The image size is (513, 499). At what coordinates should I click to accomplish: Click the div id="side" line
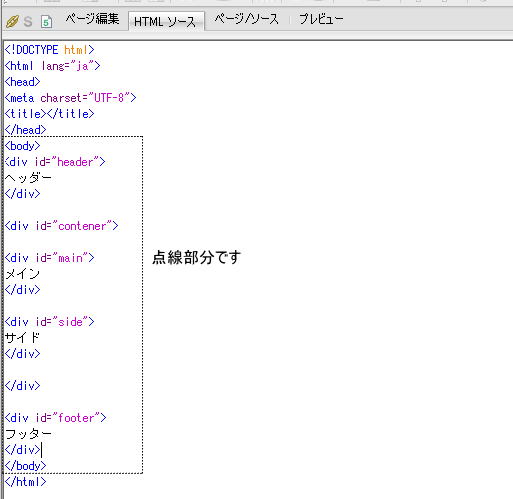pos(50,322)
